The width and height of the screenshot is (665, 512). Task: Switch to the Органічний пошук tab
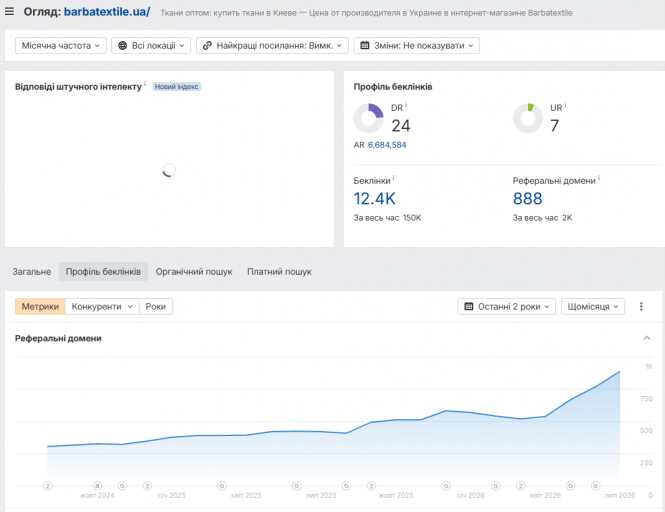(194, 271)
